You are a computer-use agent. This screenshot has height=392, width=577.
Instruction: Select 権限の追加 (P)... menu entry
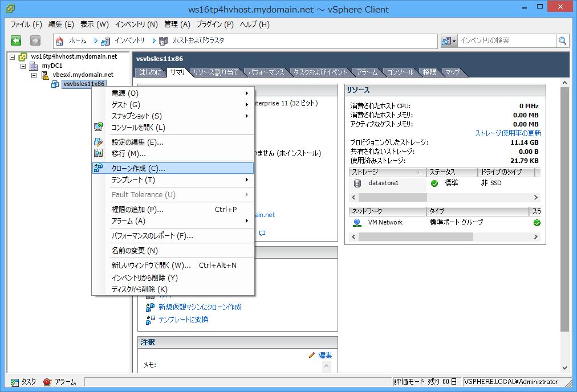(x=173, y=210)
